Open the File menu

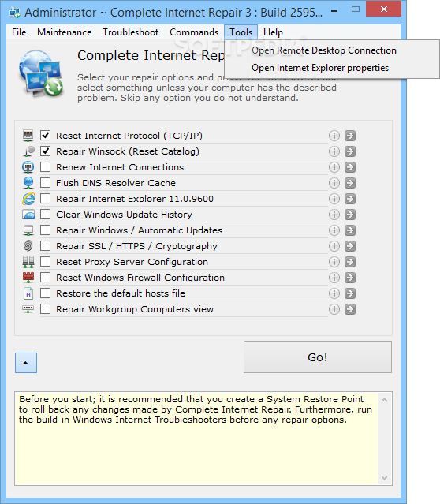coord(19,32)
